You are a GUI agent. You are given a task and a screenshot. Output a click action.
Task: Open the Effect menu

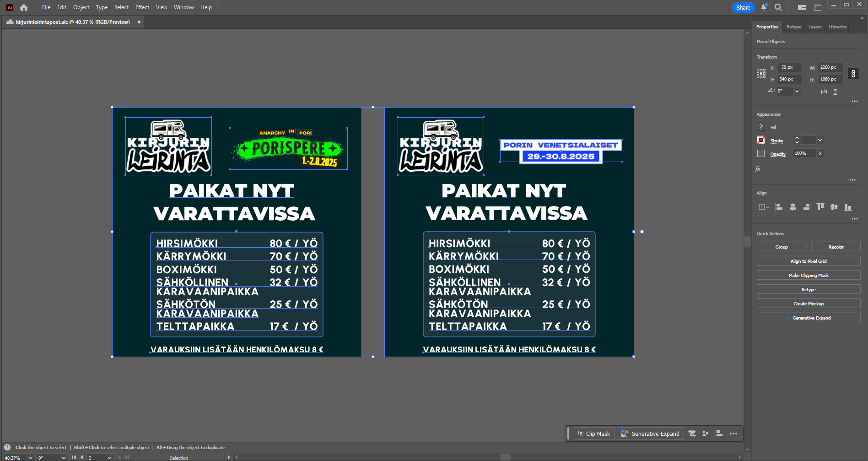142,7
